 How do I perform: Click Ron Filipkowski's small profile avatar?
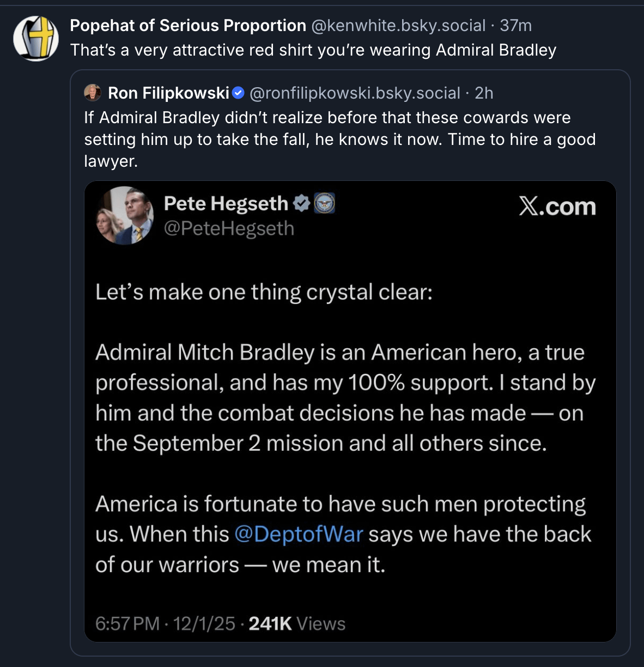click(x=93, y=93)
